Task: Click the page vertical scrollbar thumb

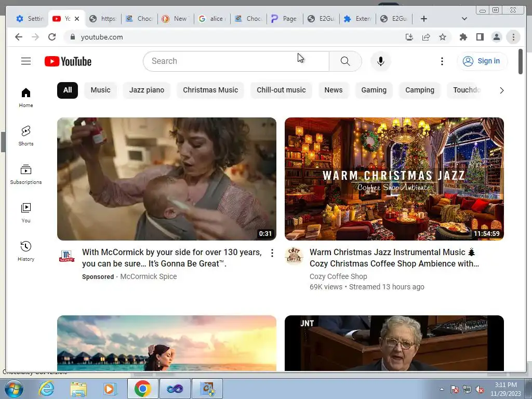Action: (x=521, y=61)
